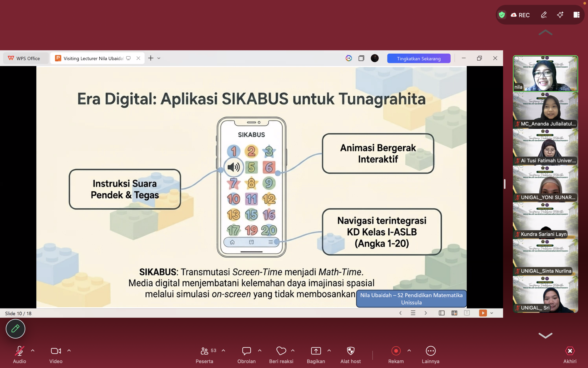588x368 pixels.
Task: Open new-tab dropdown arrow
Action: tap(159, 58)
